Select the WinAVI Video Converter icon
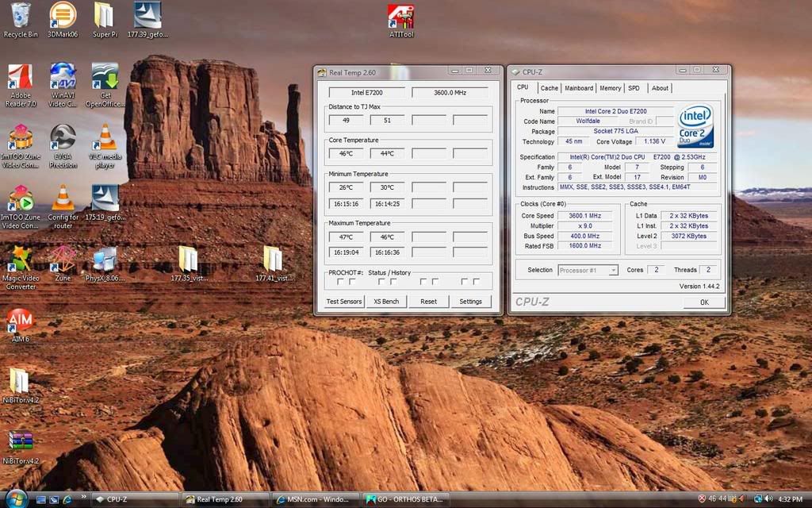Screen dimensions: 812x508 pyautogui.click(x=63, y=86)
